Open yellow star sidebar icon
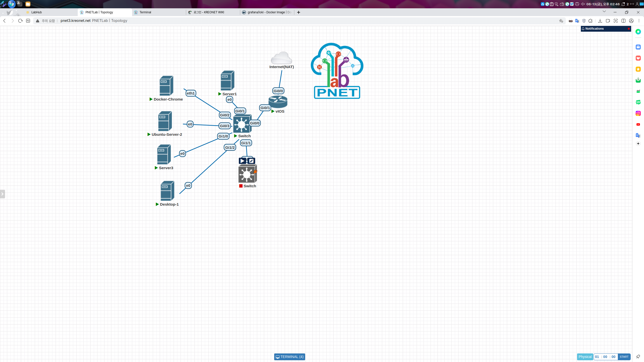 point(638,69)
